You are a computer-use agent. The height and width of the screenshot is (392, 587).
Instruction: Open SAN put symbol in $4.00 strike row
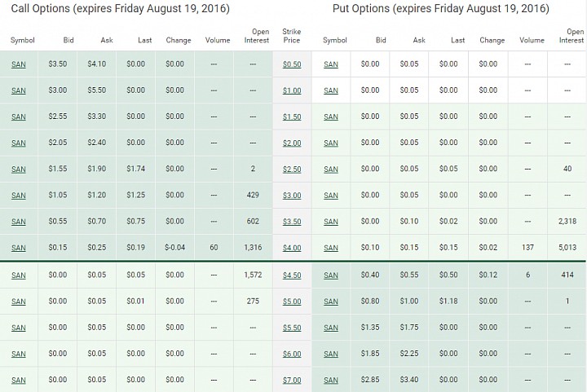[x=330, y=248]
